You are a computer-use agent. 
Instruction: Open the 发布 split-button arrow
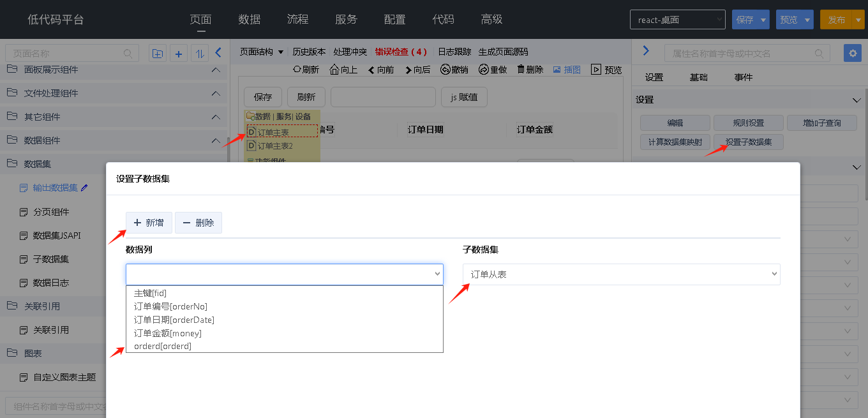click(x=857, y=20)
